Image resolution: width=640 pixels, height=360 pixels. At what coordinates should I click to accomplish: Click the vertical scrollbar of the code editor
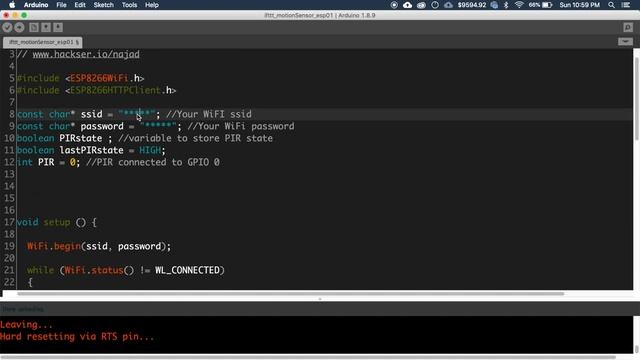(x=636, y=99)
